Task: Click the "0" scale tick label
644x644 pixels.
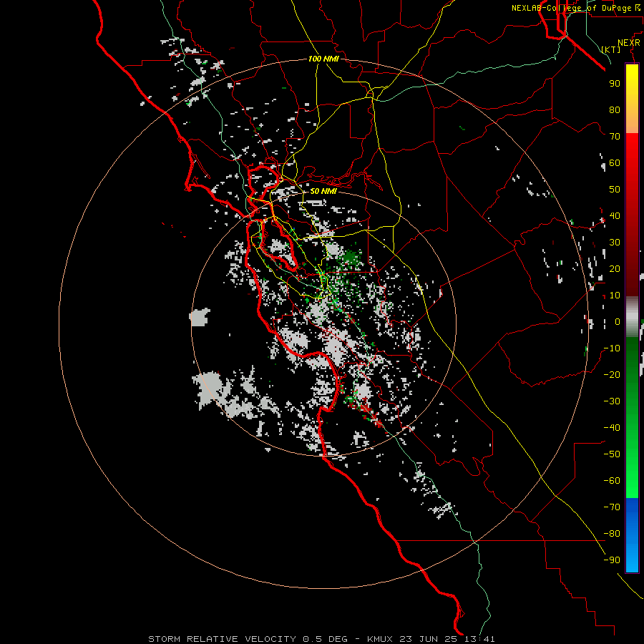Action: point(618,321)
